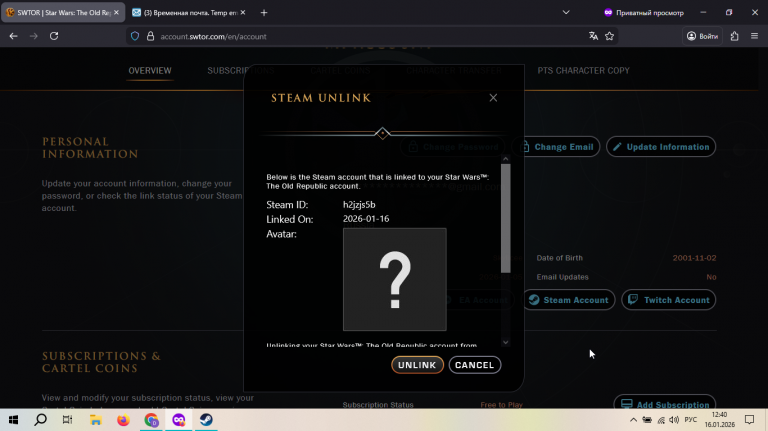Close the Steam Unlink dialog with X
The width and height of the screenshot is (768, 431).
pyautogui.click(x=493, y=98)
